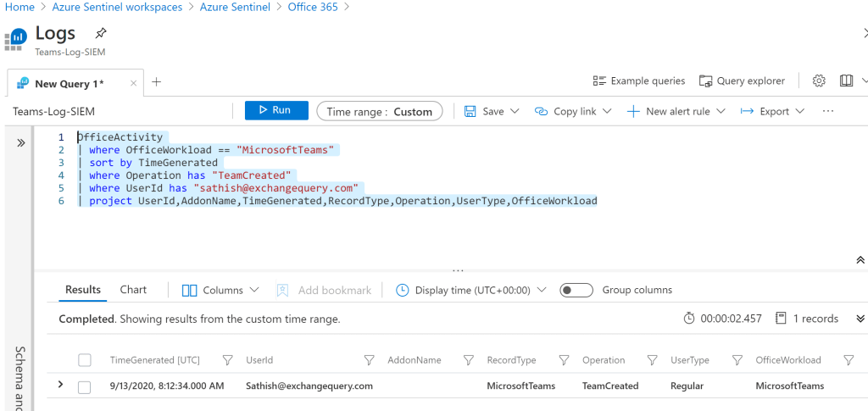Open the more options ellipsis in toolbar

click(828, 111)
